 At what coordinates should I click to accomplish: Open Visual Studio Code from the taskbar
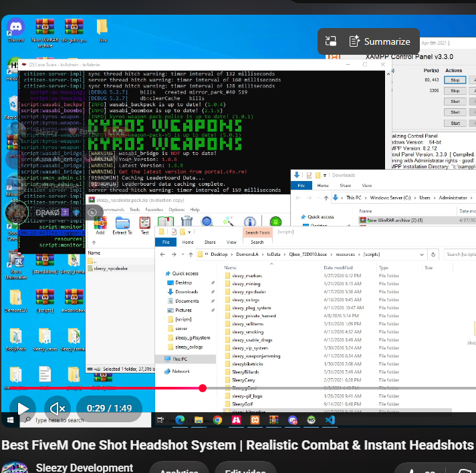coord(330,420)
